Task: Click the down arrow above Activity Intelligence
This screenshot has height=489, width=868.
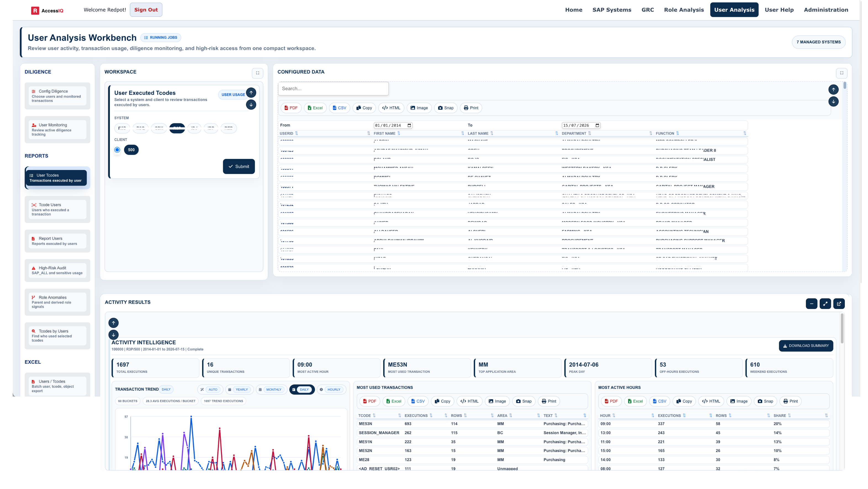Action: pos(113,335)
